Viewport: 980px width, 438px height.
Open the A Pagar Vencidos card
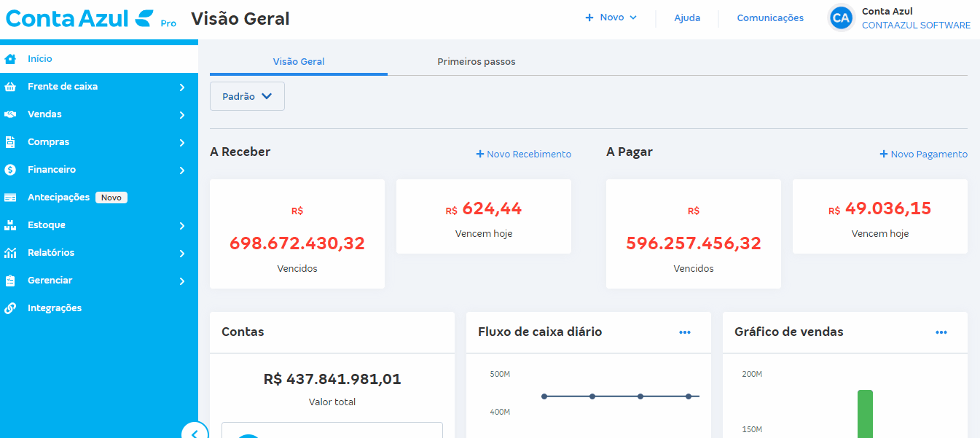(694, 234)
